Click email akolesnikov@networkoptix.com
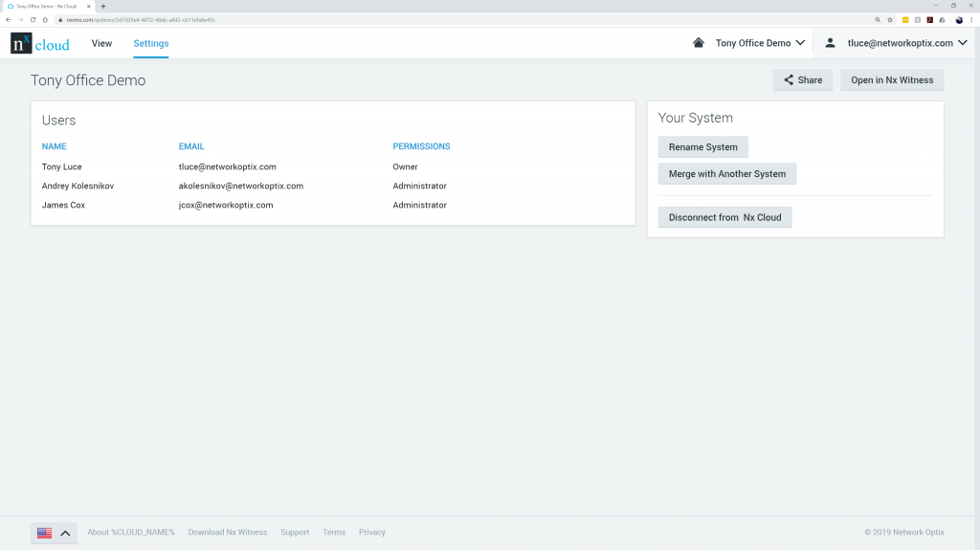 (241, 186)
